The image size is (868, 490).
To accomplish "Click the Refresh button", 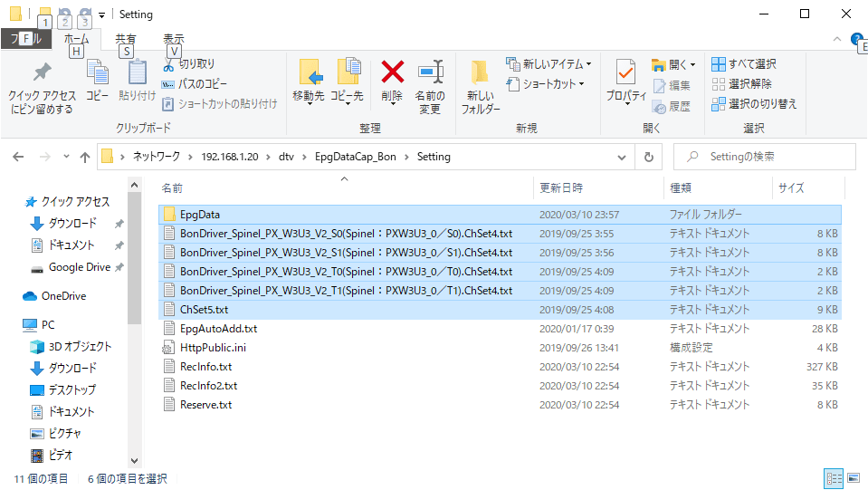I will 649,158.
